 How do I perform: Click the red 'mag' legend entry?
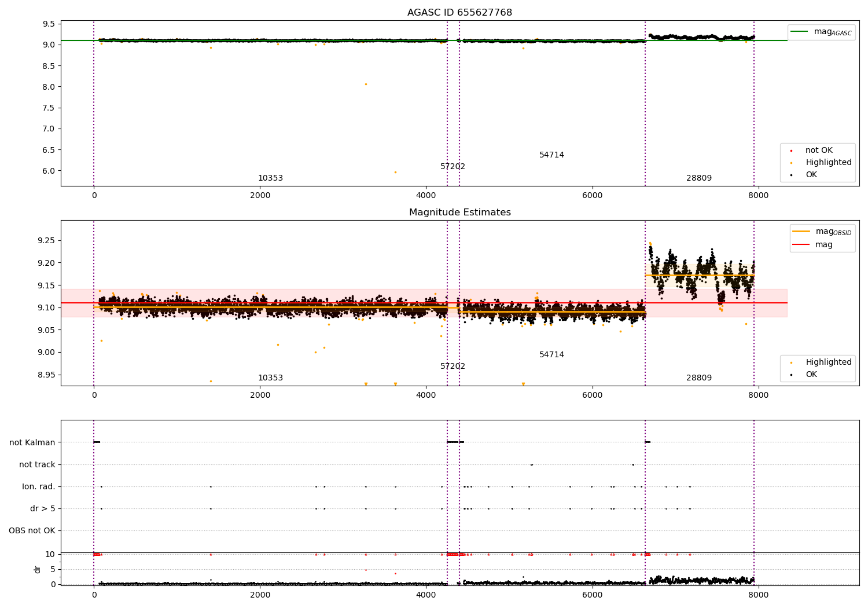click(812, 244)
